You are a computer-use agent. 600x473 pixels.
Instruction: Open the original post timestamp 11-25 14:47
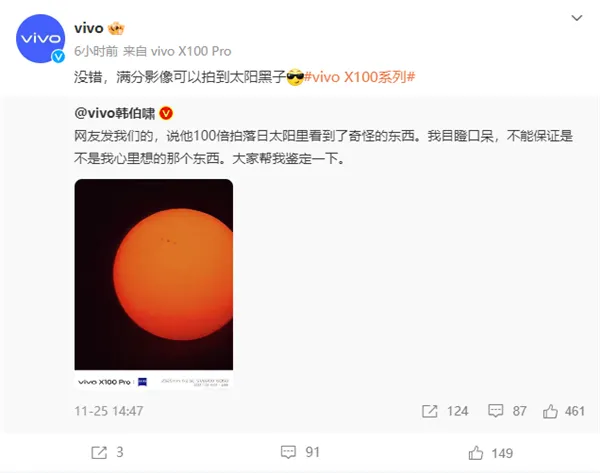coord(109,411)
